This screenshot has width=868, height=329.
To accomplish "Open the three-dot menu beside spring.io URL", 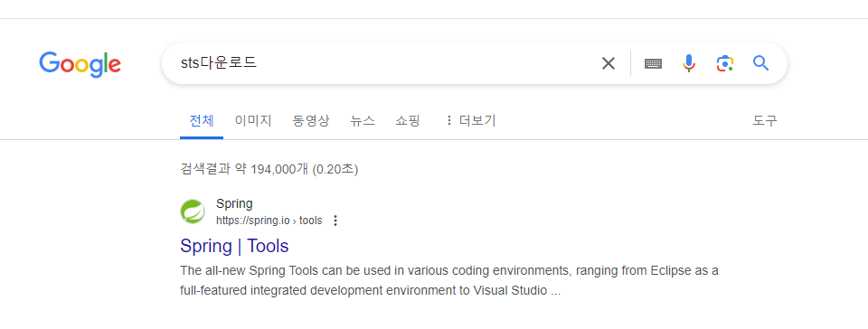I will coord(335,221).
